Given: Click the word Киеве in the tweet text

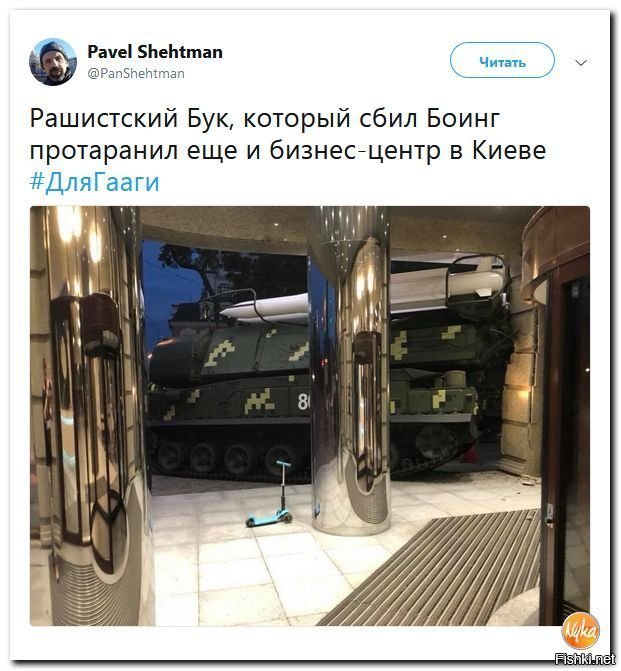Looking at the screenshot, I should 509,150.
